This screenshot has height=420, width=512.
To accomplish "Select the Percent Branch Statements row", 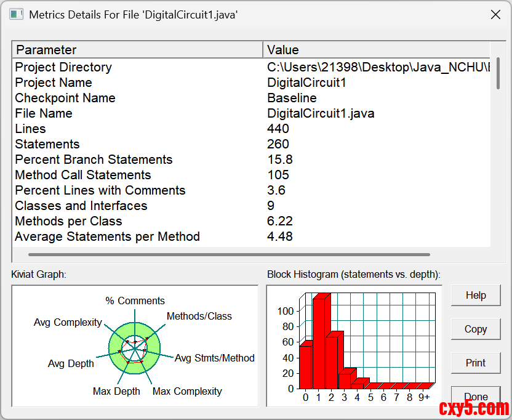I will tap(94, 160).
